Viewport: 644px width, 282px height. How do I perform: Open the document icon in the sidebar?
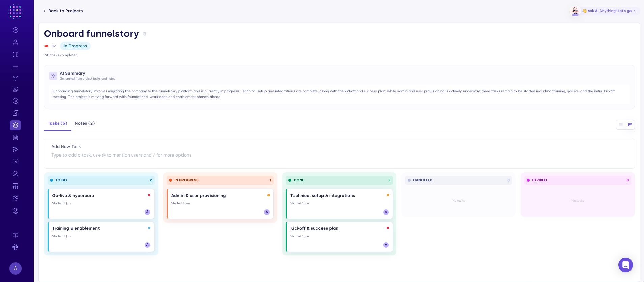(16, 137)
